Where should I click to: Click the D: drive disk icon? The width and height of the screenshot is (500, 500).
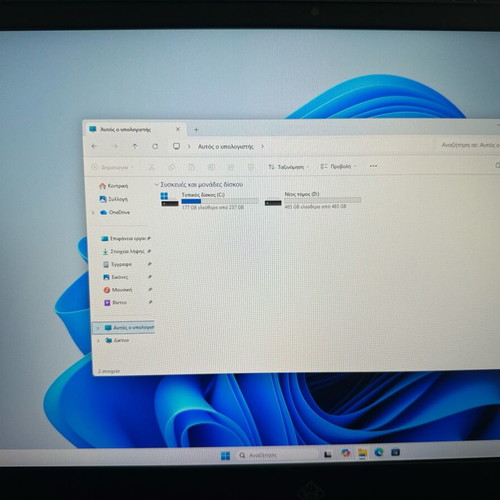click(273, 202)
